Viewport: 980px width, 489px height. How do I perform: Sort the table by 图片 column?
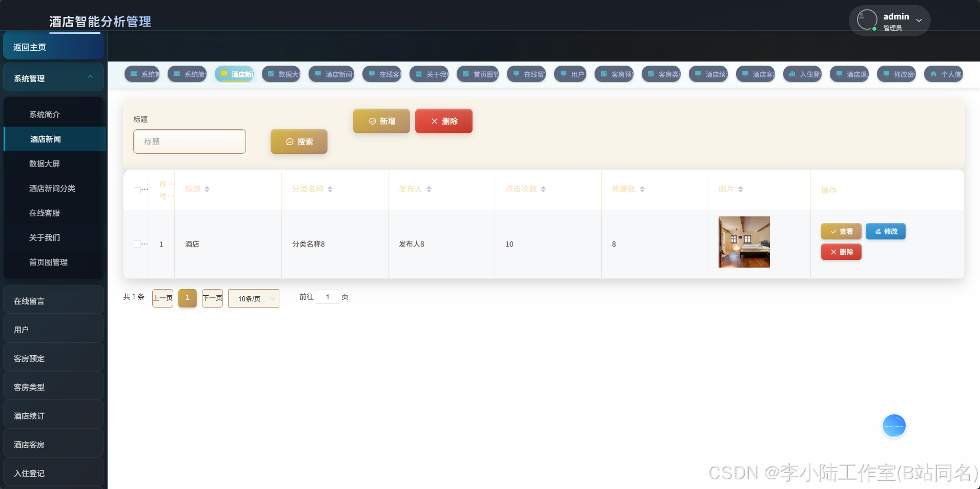pyautogui.click(x=741, y=189)
